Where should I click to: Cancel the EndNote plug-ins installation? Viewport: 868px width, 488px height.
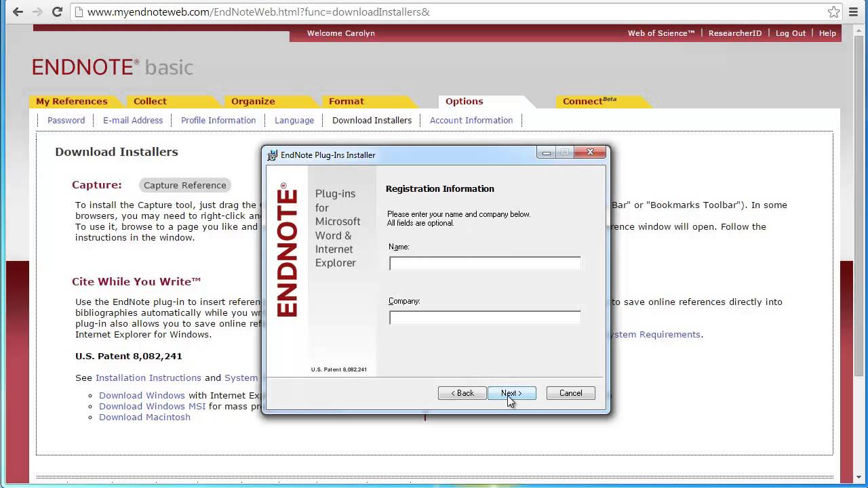point(570,393)
